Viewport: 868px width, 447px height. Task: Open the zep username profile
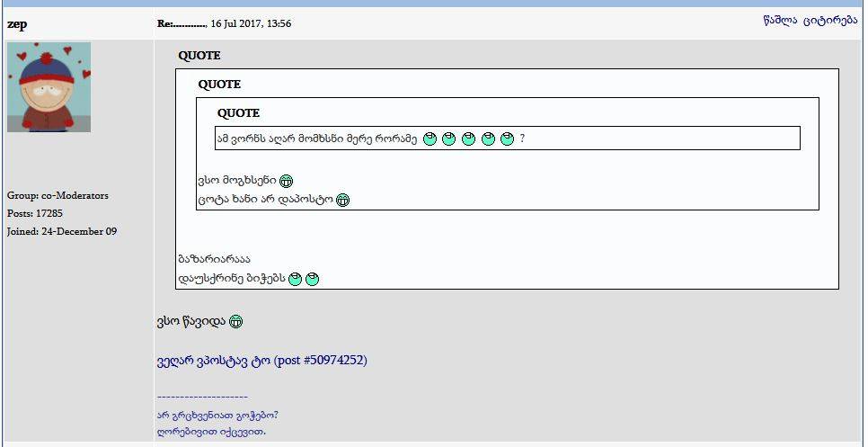point(16,25)
